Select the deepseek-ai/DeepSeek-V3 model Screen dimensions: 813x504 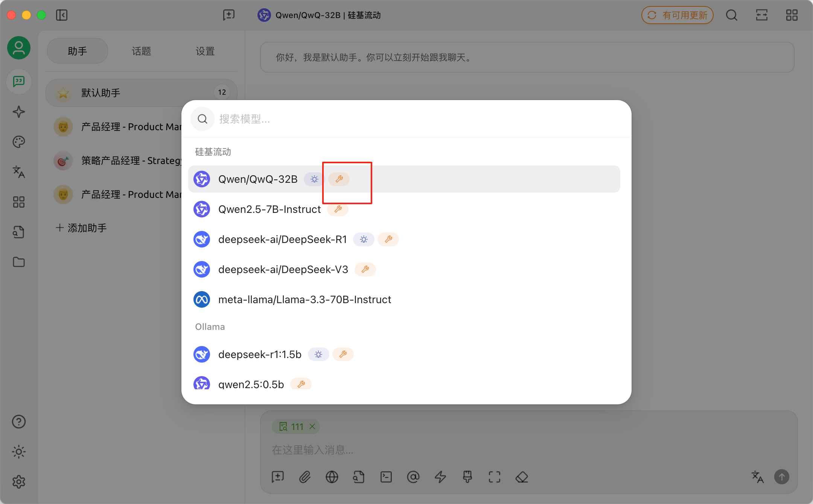click(x=404, y=269)
